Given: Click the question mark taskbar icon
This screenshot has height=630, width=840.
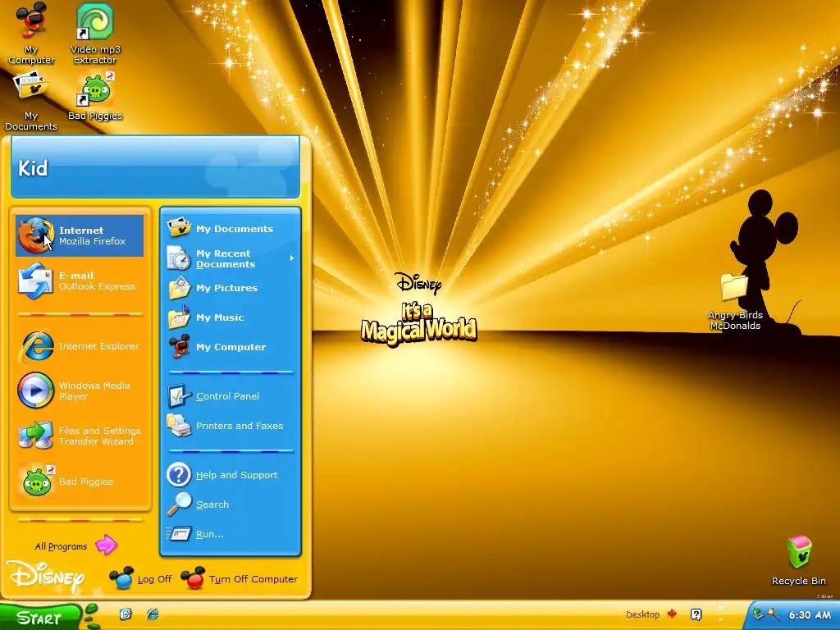Looking at the screenshot, I should 696,614.
